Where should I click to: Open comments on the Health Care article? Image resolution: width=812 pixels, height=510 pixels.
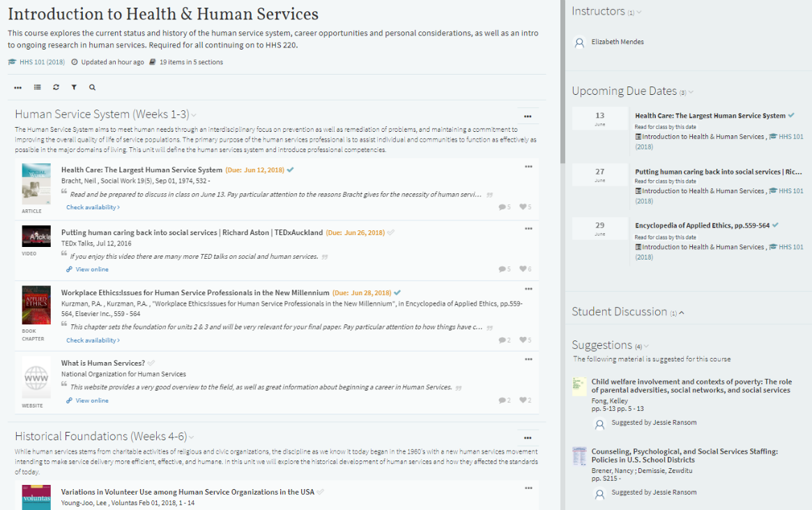[x=502, y=207]
